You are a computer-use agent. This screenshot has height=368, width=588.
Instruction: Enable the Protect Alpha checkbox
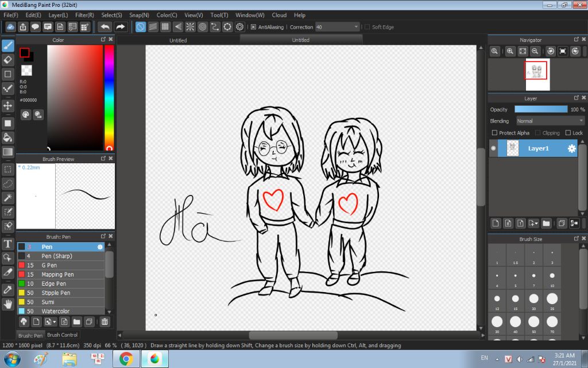click(494, 133)
